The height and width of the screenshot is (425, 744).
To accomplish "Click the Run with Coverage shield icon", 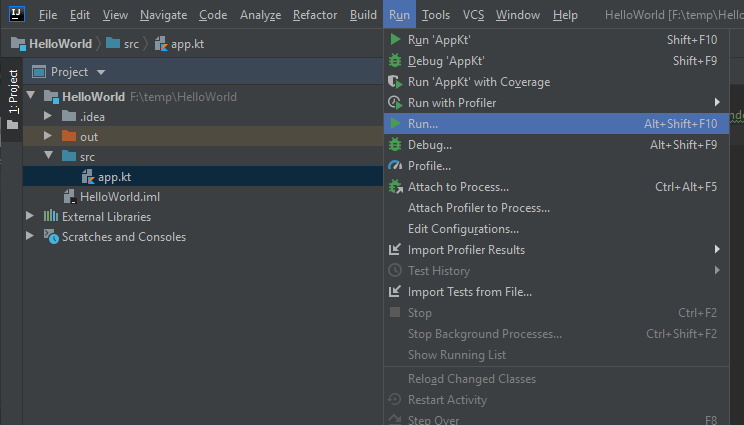I will (395, 82).
